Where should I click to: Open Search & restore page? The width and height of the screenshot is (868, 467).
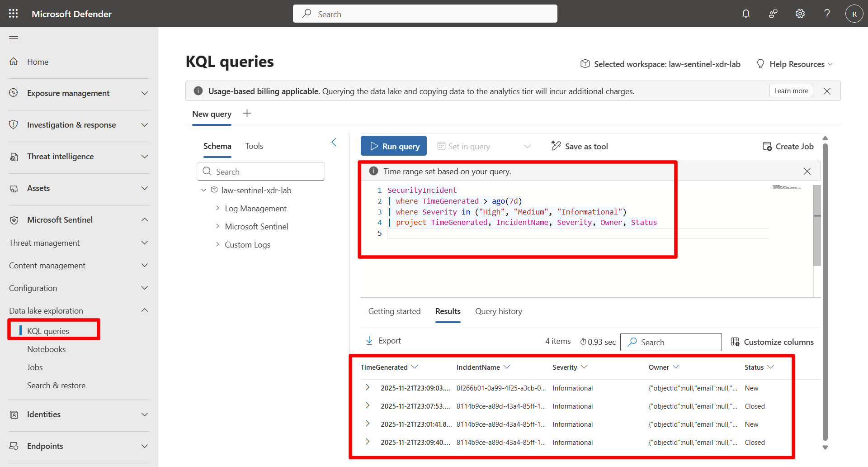tap(56, 386)
